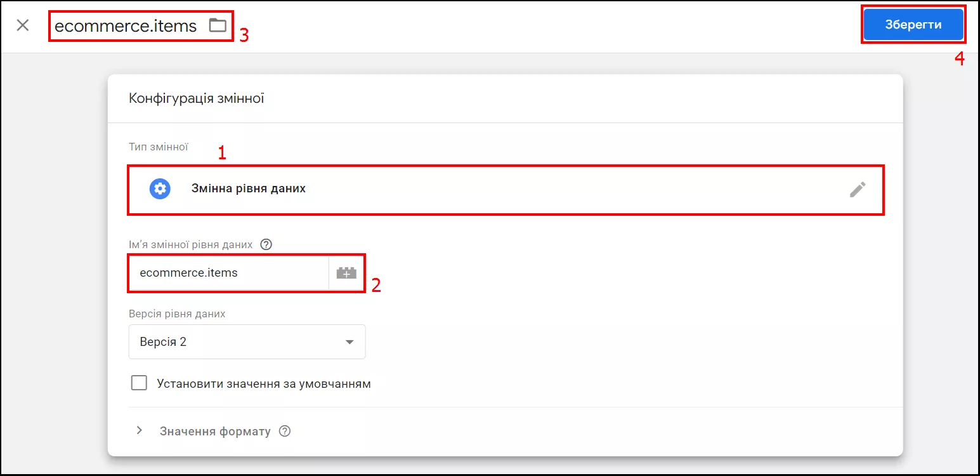This screenshot has height=476, width=980.
Task: Click the Тип змінної label
Action: click(158, 147)
